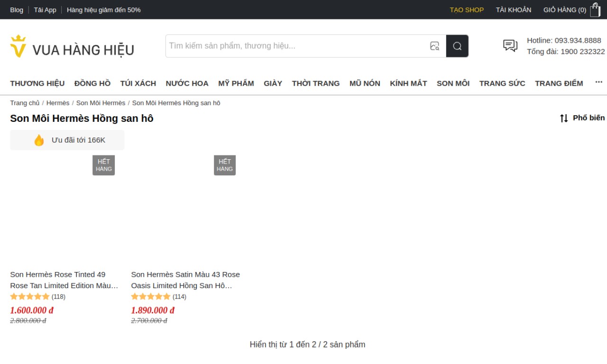The height and width of the screenshot is (364, 607).
Task: Open the TÀI KHOẢN account link
Action: pos(514,9)
